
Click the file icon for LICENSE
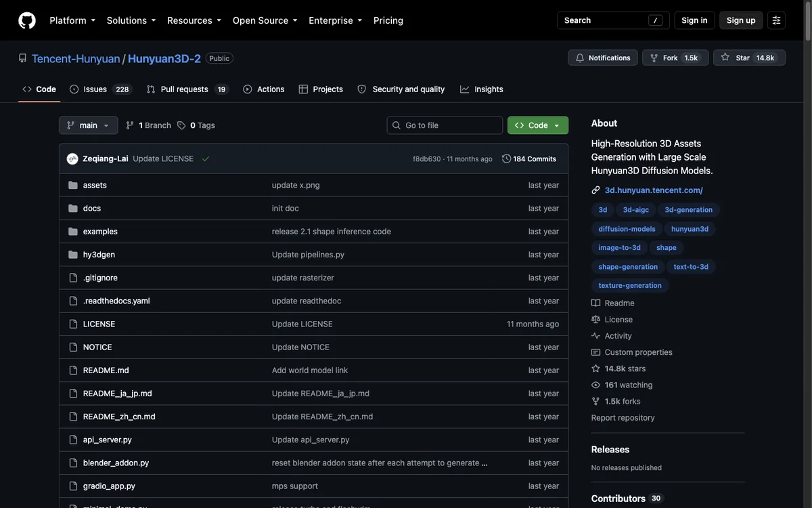click(x=73, y=324)
